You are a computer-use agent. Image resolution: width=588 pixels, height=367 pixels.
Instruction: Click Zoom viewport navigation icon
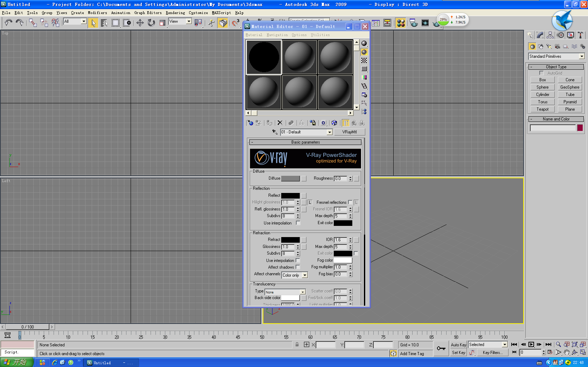point(559,345)
